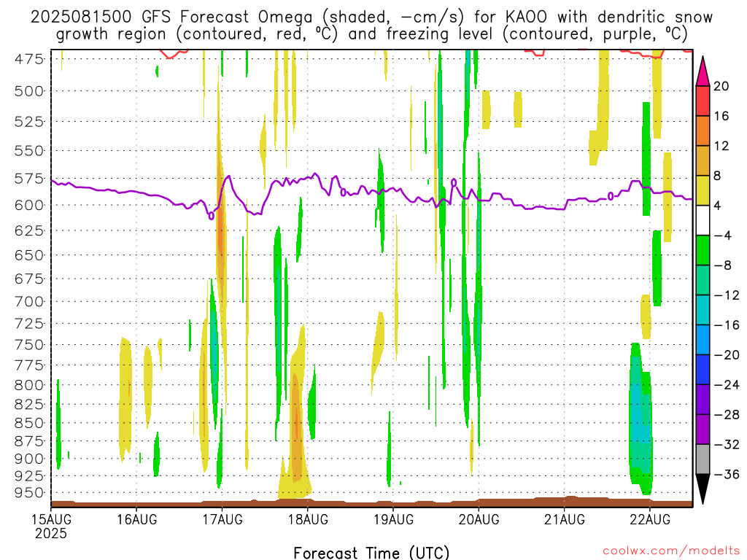Click the 22AUG date label
Viewport: 747px width, 560px height.
(650, 519)
